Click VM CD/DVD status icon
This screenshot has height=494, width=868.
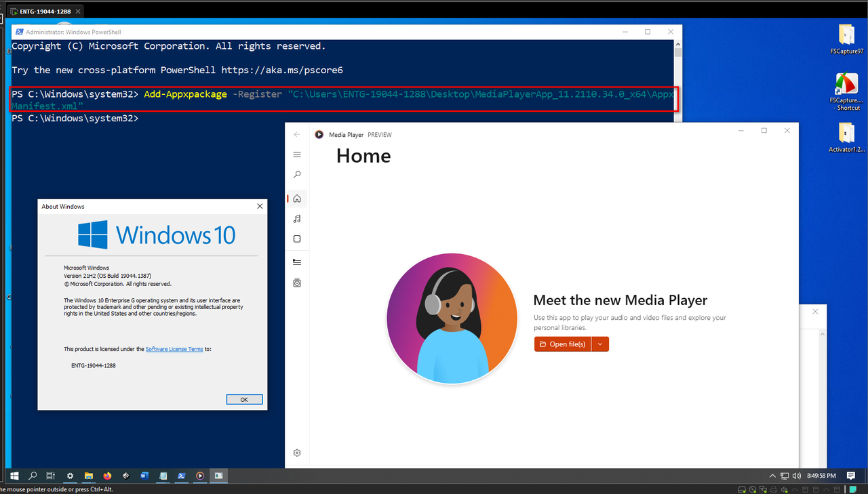pyautogui.click(x=753, y=489)
